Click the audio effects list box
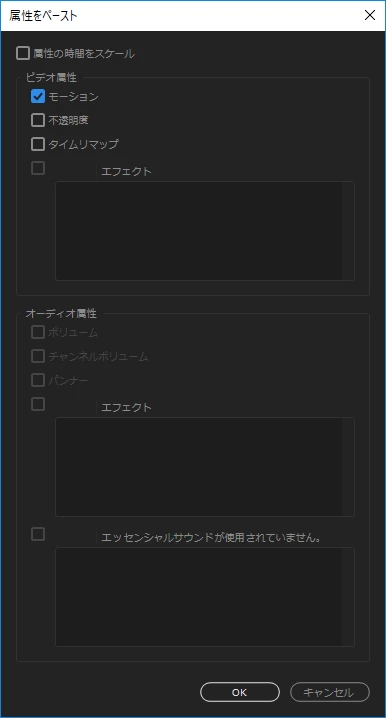 click(x=199, y=467)
